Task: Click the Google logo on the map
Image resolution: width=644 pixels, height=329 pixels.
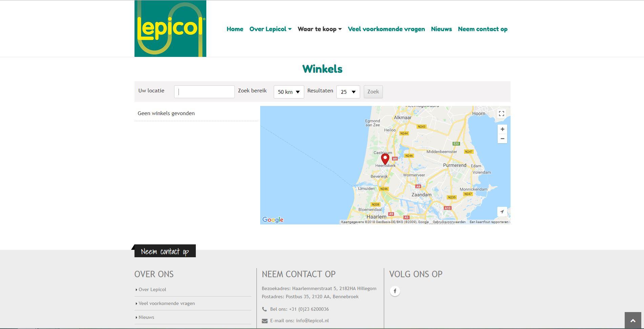Action: click(273, 220)
